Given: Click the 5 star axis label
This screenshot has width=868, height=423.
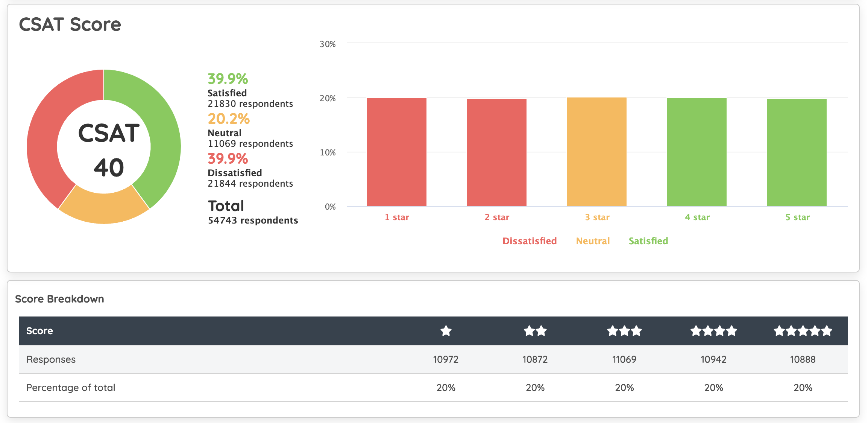Looking at the screenshot, I should click(797, 218).
